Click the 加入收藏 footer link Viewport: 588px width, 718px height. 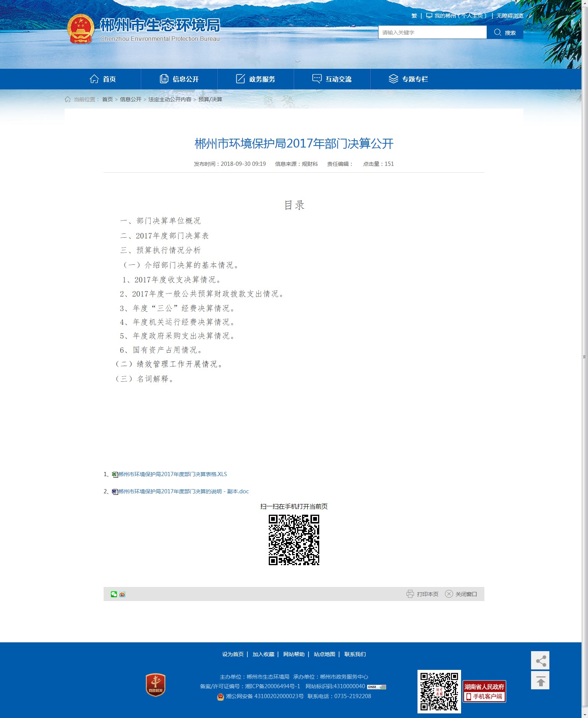click(x=263, y=654)
